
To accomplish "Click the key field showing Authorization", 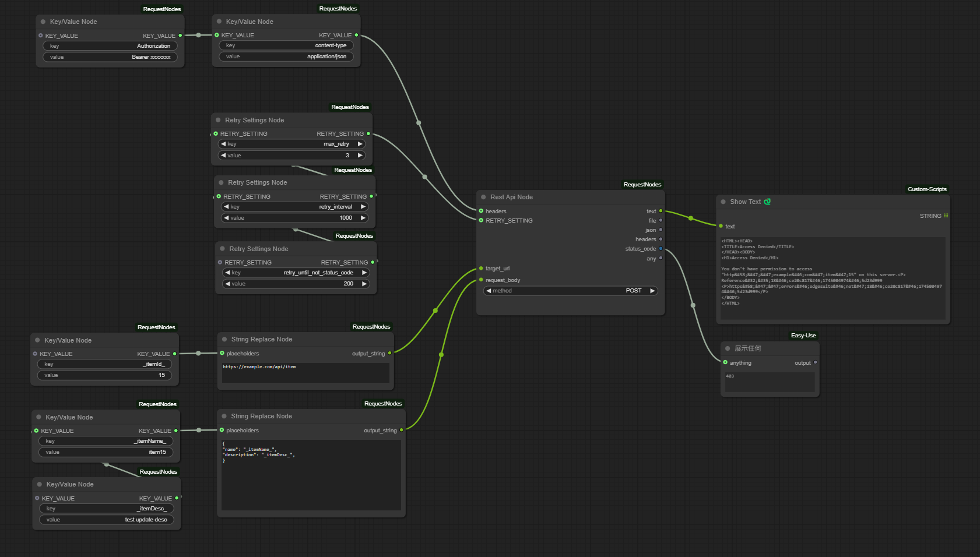I will point(110,46).
